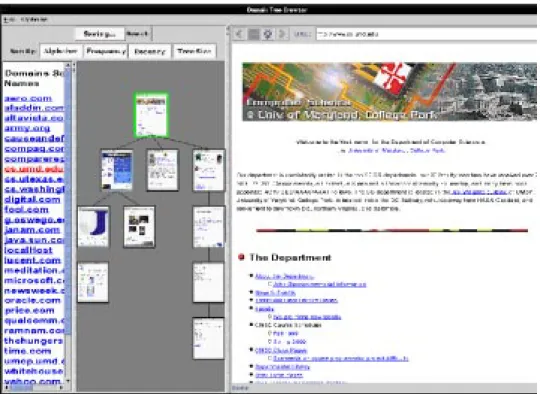Select the altavista.com domain
This screenshot has height=394, width=540.
point(34,118)
